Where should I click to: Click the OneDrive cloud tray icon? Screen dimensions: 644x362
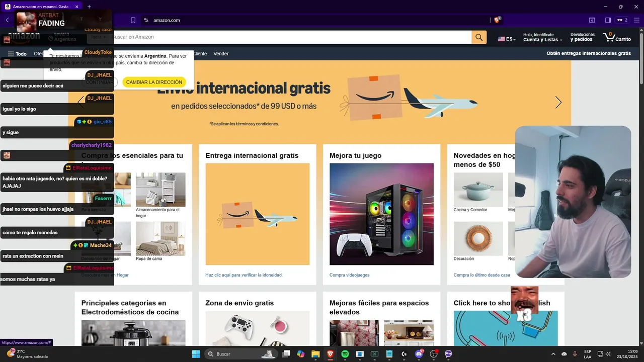click(x=564, y=354)
